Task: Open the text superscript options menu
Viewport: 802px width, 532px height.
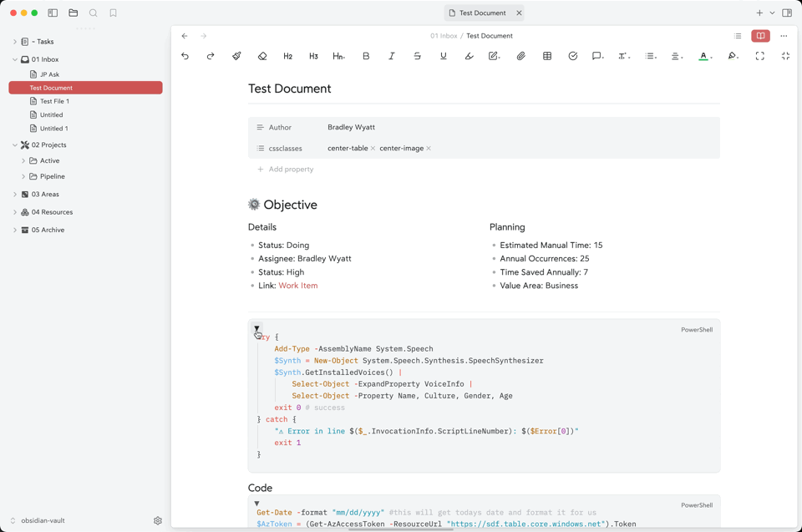Action: click(623, 56)
